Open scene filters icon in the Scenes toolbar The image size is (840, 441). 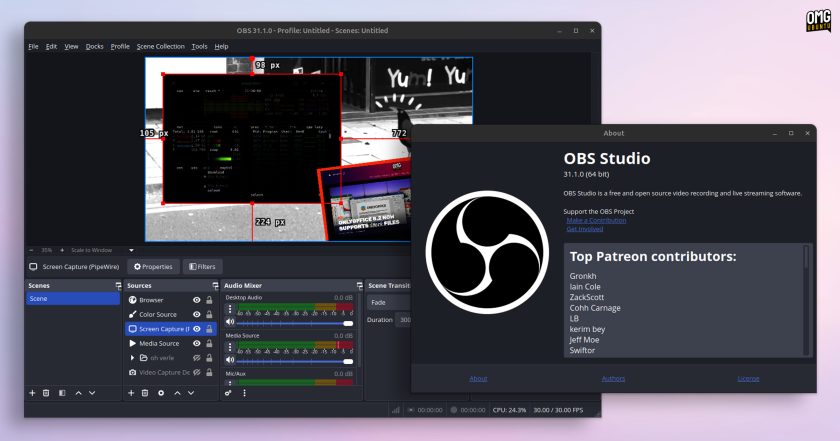(x=62, y=393)
